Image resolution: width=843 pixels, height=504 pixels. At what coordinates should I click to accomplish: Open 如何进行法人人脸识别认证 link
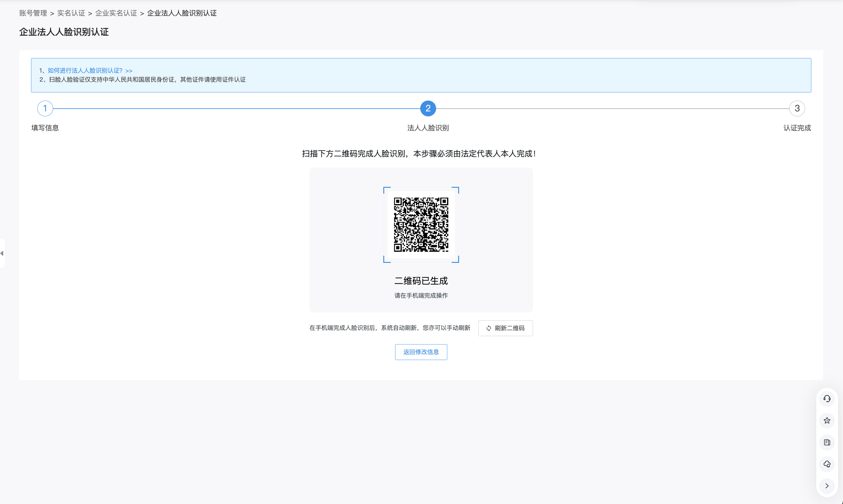pyautogui.click(x=90, y=70)
